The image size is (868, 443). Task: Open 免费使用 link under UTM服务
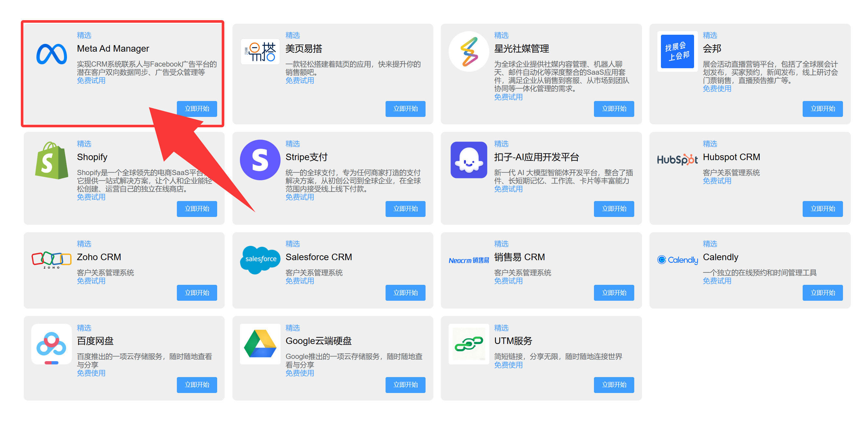click(508, 365)
